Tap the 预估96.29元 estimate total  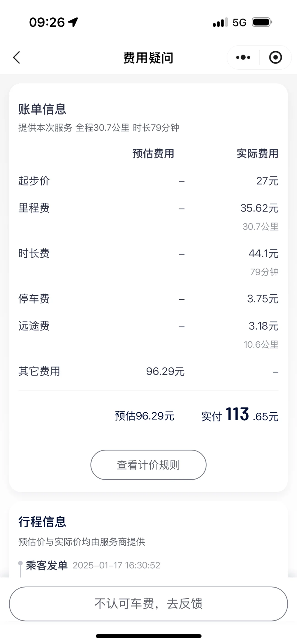tap(145, 416)
